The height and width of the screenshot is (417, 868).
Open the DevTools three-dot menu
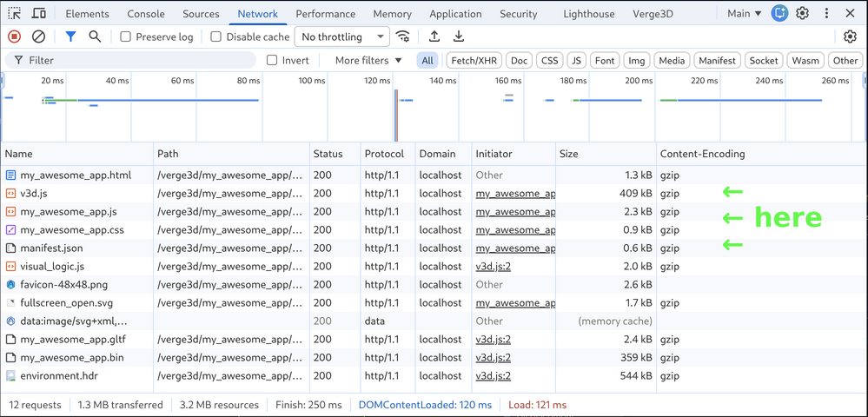(826, 13)
